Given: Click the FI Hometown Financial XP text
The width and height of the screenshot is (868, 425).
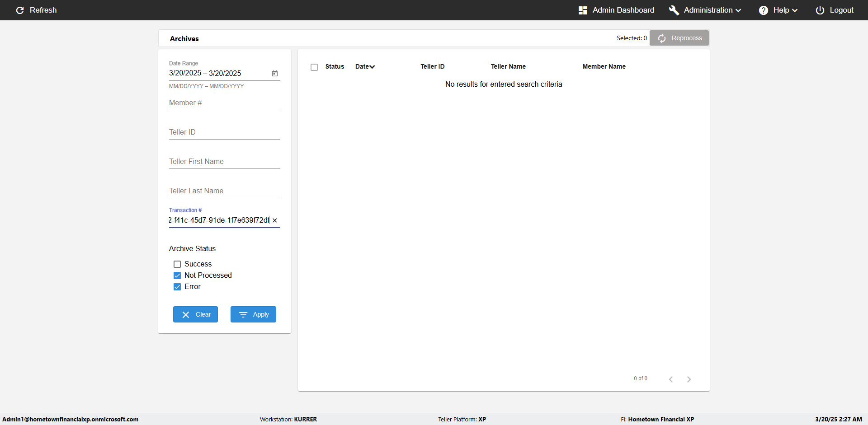Looking at the screenshot, I should pyautogui.click(x=657, y=419).
